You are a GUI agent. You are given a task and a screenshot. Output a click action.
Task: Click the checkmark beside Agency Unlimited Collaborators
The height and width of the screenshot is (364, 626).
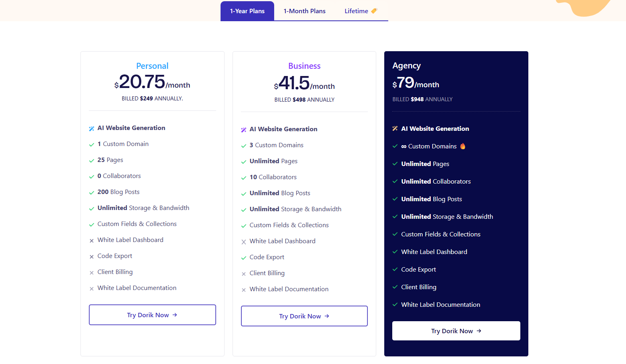(395, 181)
